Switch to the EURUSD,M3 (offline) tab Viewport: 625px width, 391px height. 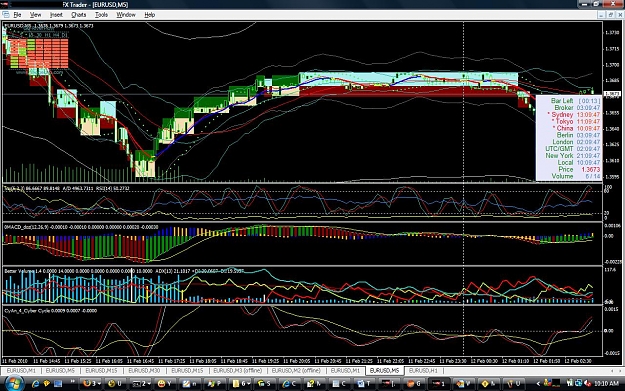click(x=238, y=370)
